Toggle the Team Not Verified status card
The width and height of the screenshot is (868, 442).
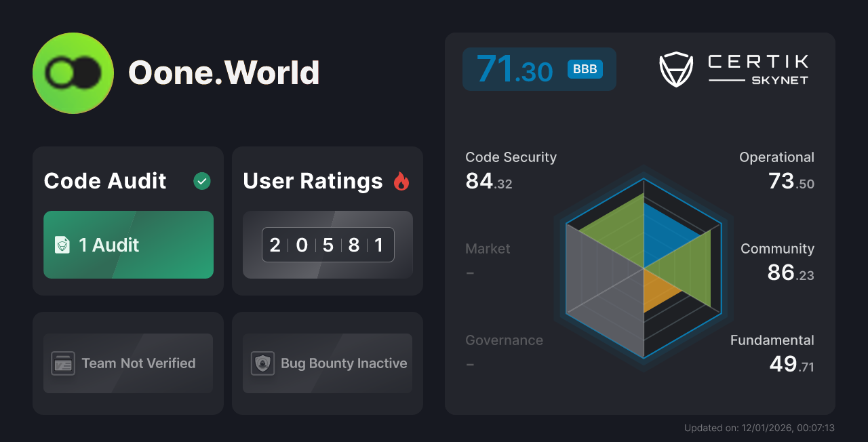[x=127, y=363]
